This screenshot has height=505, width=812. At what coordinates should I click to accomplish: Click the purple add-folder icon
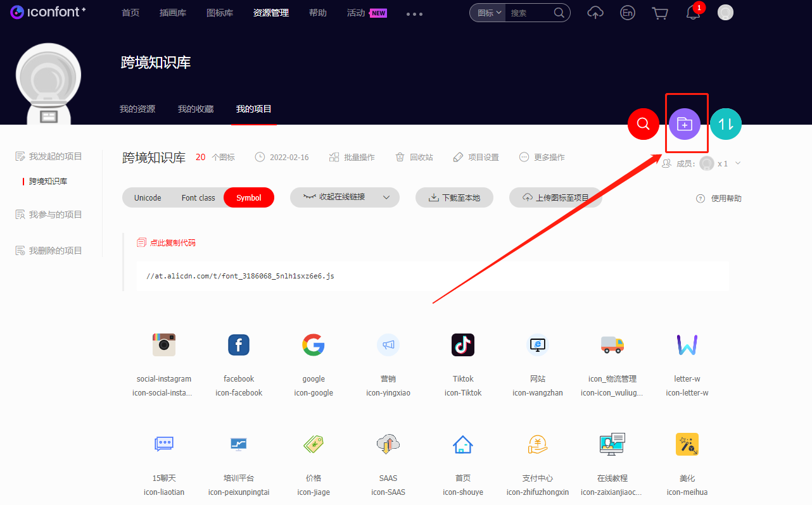point(684,124)
